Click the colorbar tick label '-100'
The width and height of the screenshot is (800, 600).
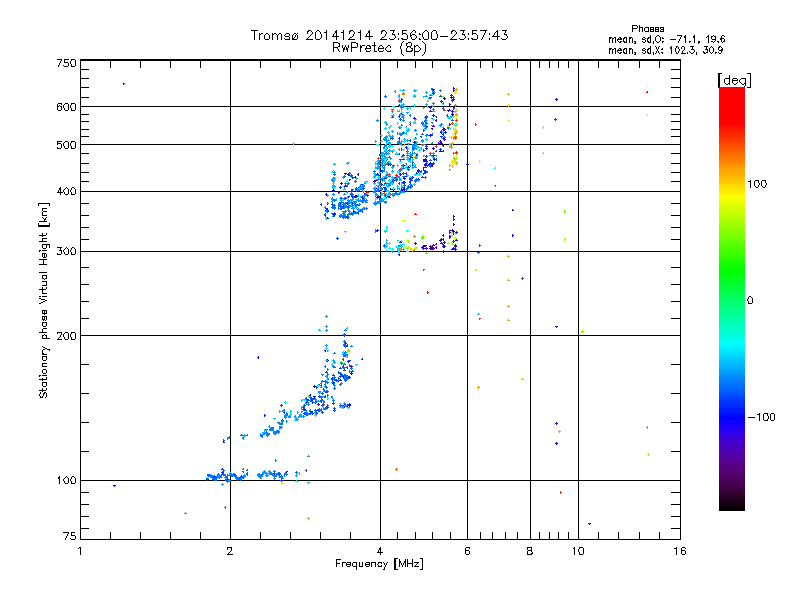(x=762, y=417)
